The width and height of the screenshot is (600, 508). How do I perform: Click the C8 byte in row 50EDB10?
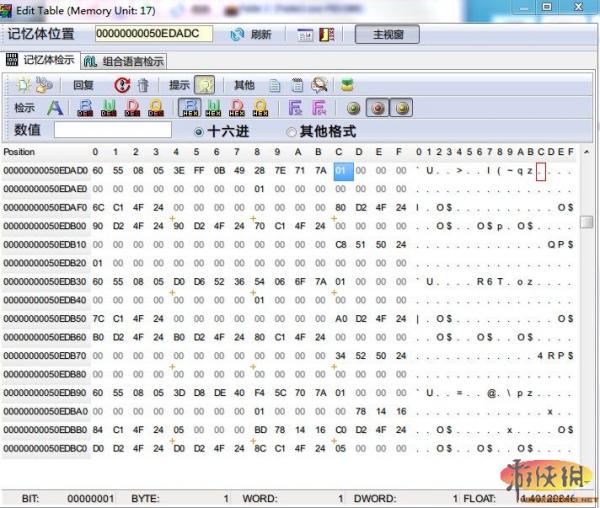coord(341,245)
